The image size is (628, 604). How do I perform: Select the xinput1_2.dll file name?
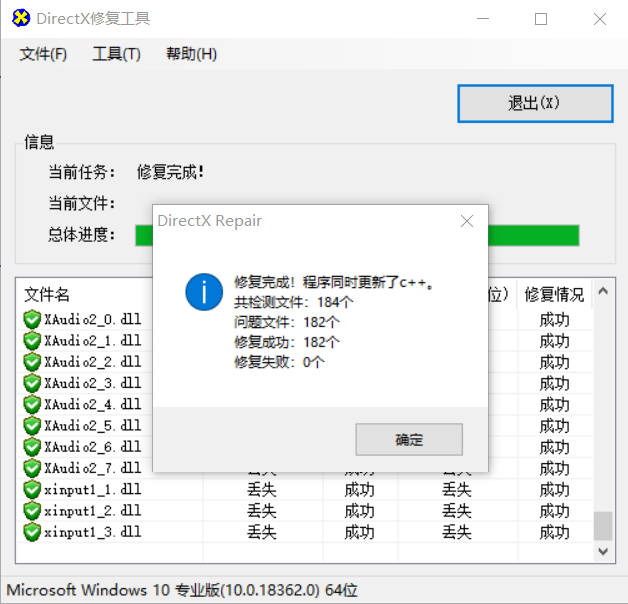pyautogui.click(x=93, y=511)
